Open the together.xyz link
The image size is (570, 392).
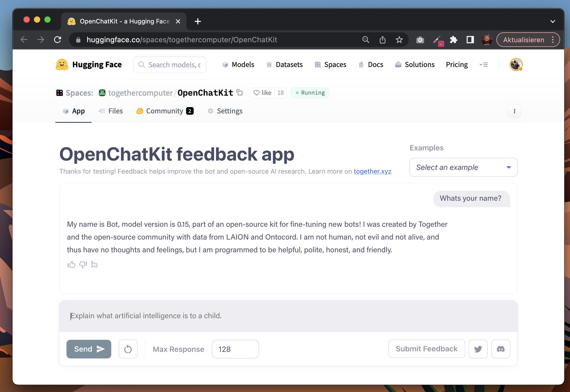click(x=372, y=171)
